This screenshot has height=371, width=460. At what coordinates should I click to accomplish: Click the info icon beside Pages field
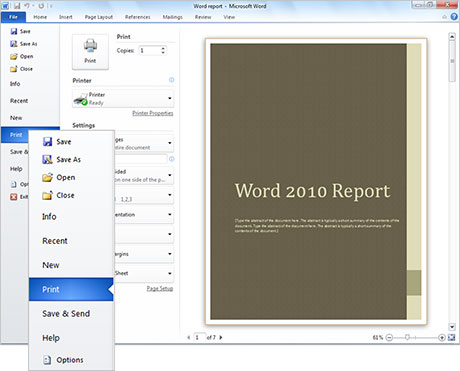pyautogui.click(x=171, y=159)
